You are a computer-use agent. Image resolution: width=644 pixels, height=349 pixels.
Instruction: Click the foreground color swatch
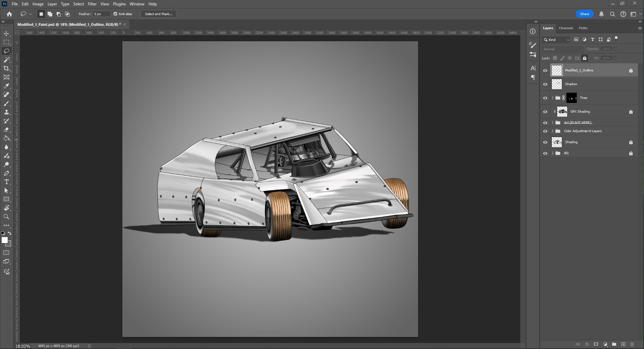pyautogui.click(x=5, y=240)
